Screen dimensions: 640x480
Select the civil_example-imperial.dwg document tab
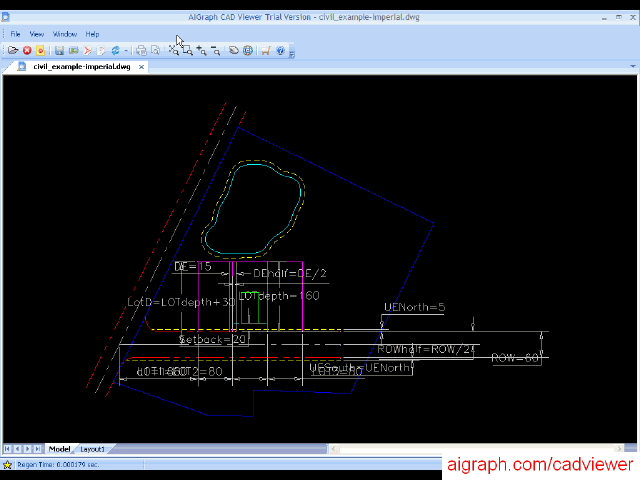(x=82, y=67)
